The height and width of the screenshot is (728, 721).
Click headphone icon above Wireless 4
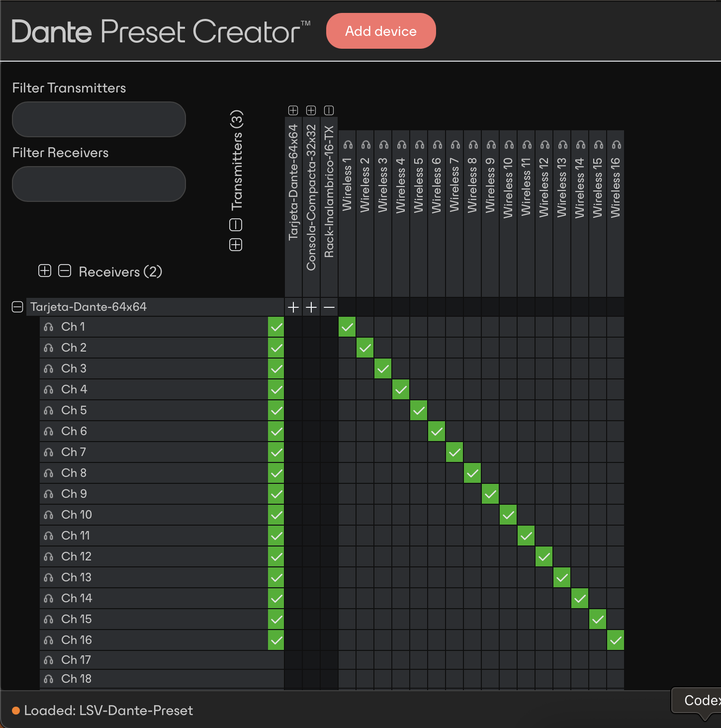pos(401,145)
